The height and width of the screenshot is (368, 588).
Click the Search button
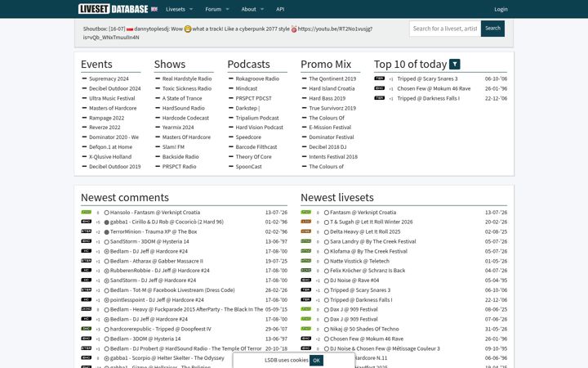492,29
